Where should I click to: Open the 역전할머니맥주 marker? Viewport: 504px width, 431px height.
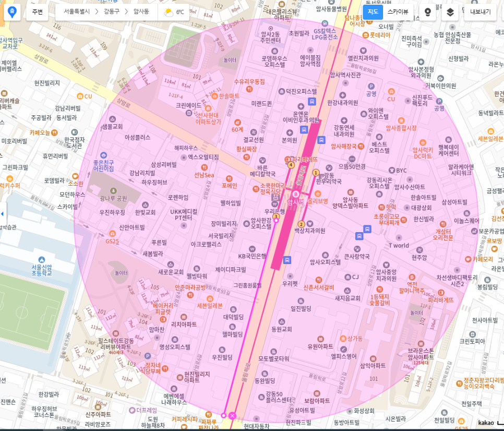coord(412,277)
